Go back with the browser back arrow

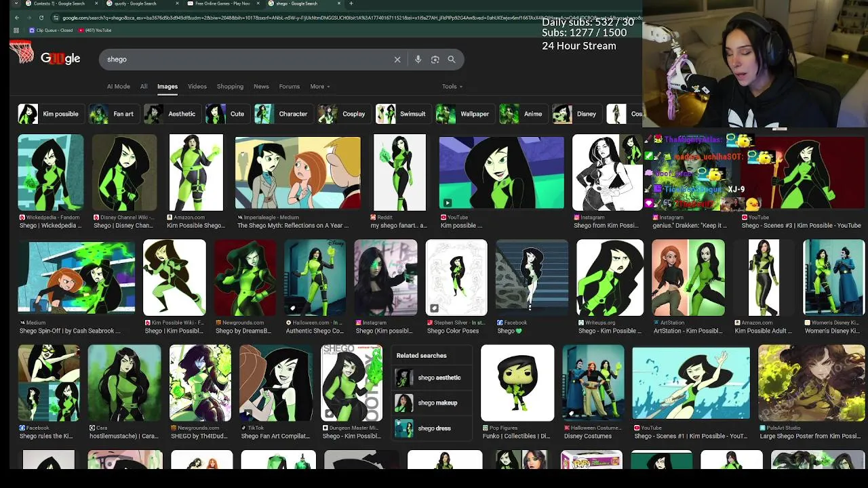(x=17, y=18)
